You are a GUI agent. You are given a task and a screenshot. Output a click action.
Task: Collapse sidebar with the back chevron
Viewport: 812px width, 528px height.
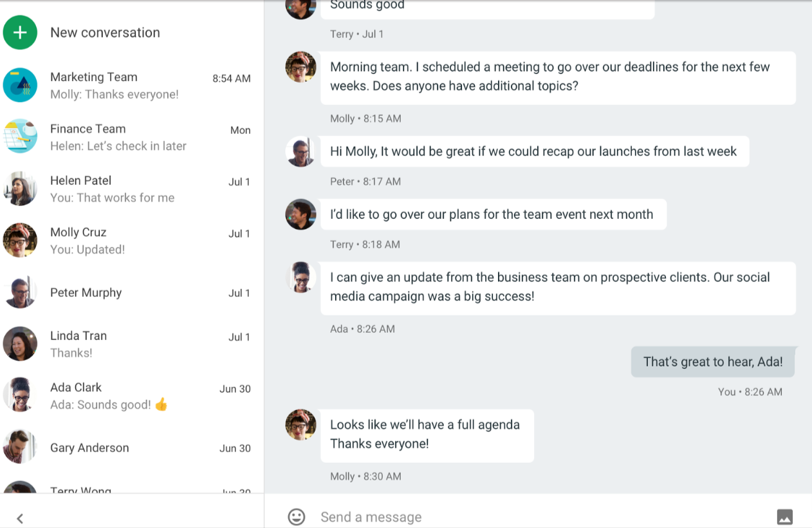[x=20, y=518]
